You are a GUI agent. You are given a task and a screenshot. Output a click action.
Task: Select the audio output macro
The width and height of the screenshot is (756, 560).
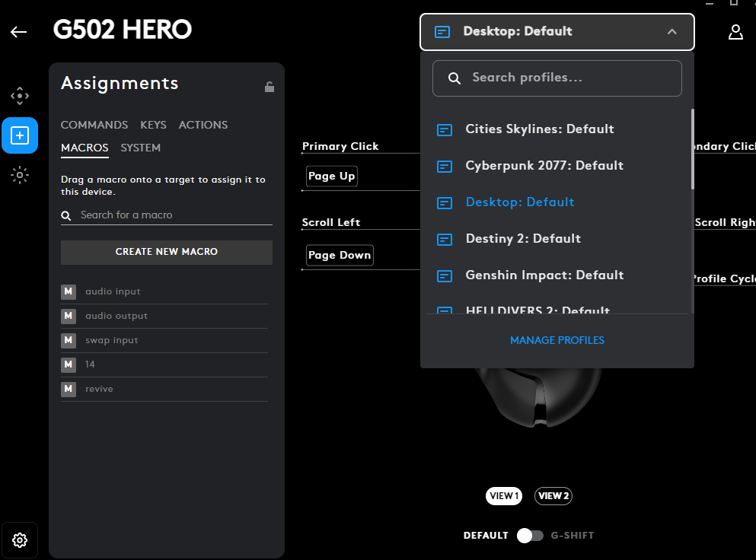164,317
